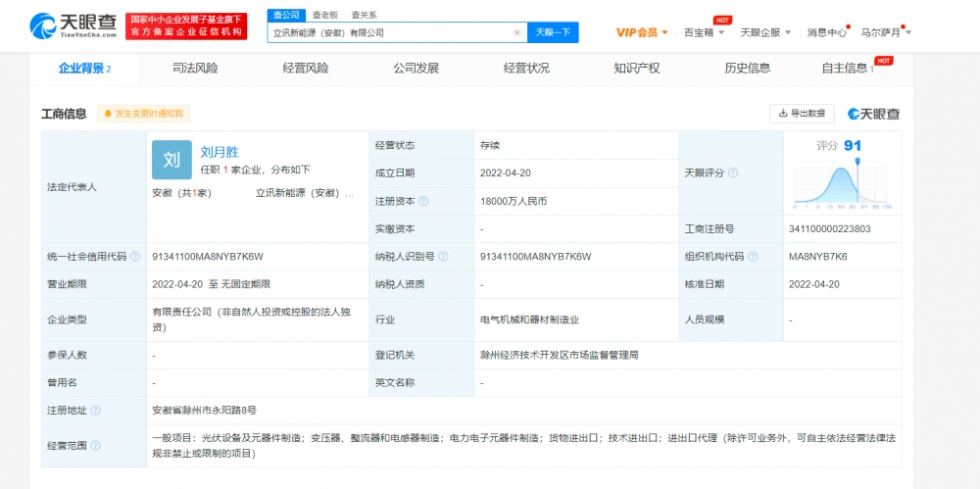The height and width of the screenshot is (489, 980).
Task: Open the 历史信息 tab
Action: [x=748, y=69]
